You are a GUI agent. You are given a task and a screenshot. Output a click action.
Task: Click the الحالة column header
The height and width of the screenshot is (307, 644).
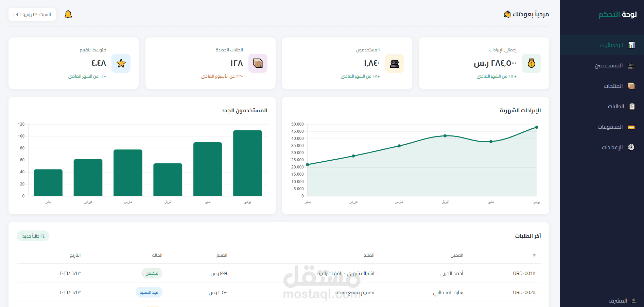click(157, 255)
